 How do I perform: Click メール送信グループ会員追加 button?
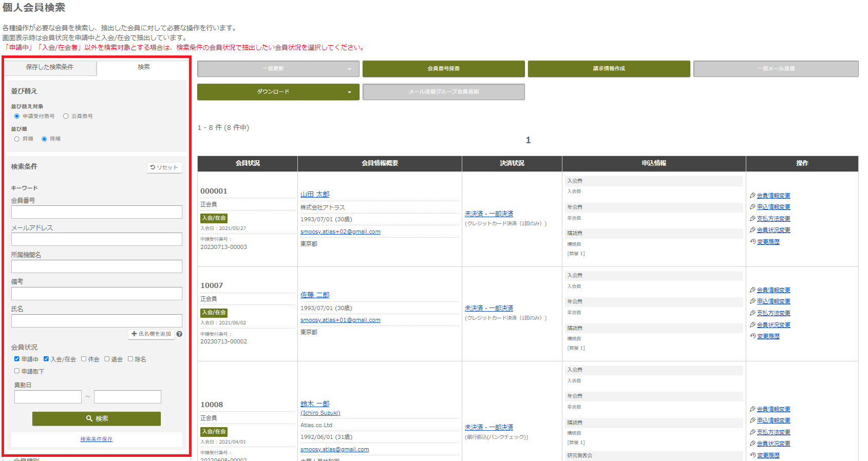click(444, 92)
